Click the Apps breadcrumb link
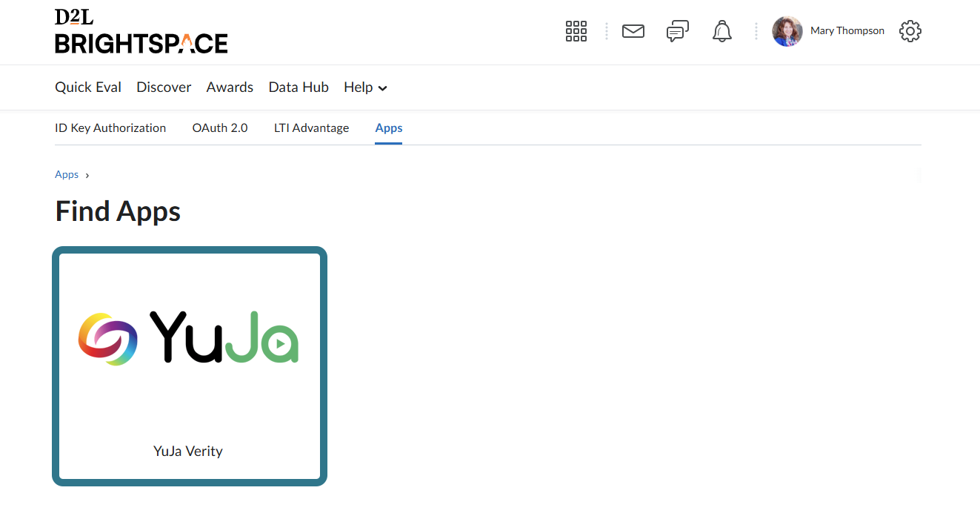The image size is (980, 519). (x=67, y=175)
